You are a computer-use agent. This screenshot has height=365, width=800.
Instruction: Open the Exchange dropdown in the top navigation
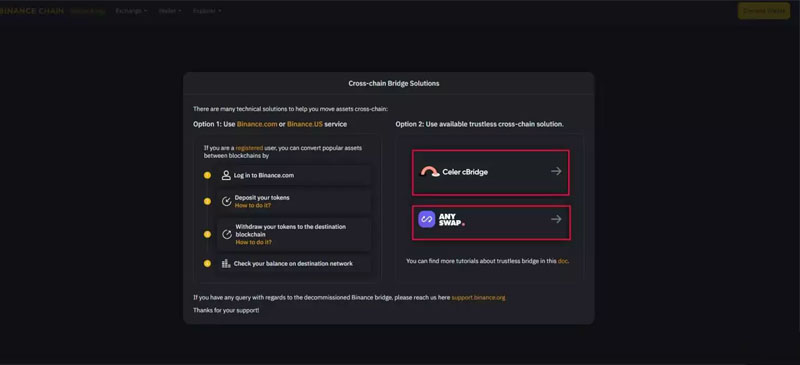click(x=132, y=11)
